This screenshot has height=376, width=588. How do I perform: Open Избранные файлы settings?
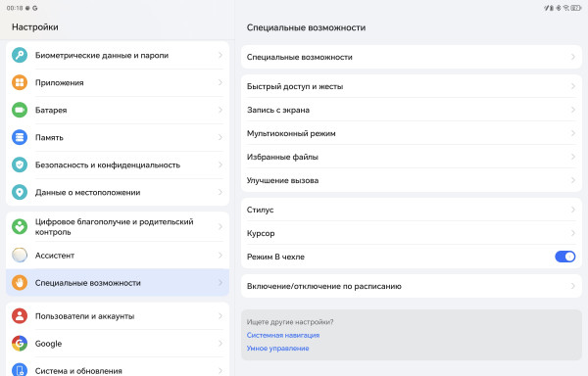tap(412, 157)
